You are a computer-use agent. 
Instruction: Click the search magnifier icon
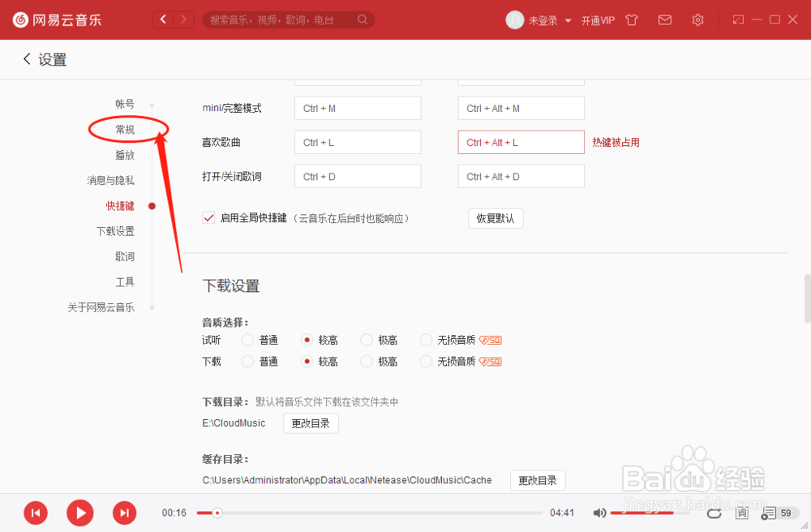[363, 19]
